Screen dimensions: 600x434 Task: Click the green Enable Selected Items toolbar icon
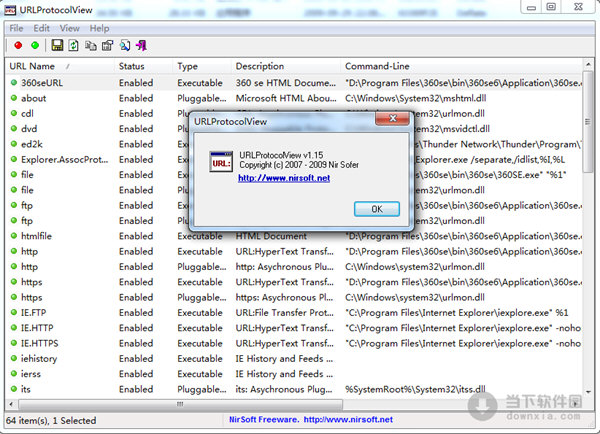[35, 46]
